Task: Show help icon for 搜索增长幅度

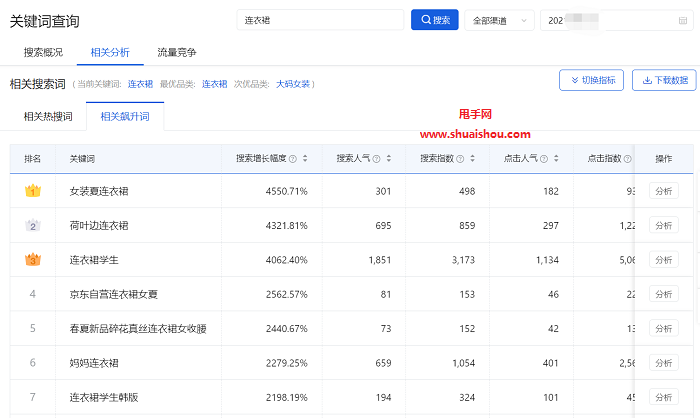Action: click(293, 159)
